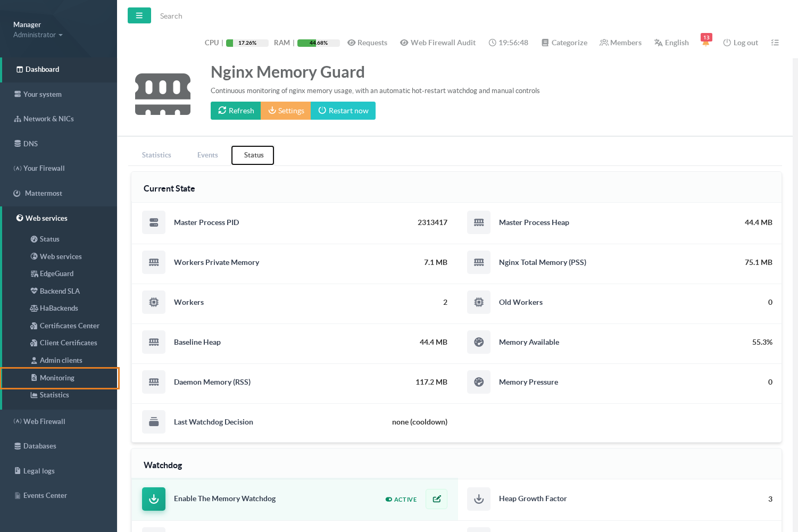Open HaBackends in the sidebar

tap(59, 308)
